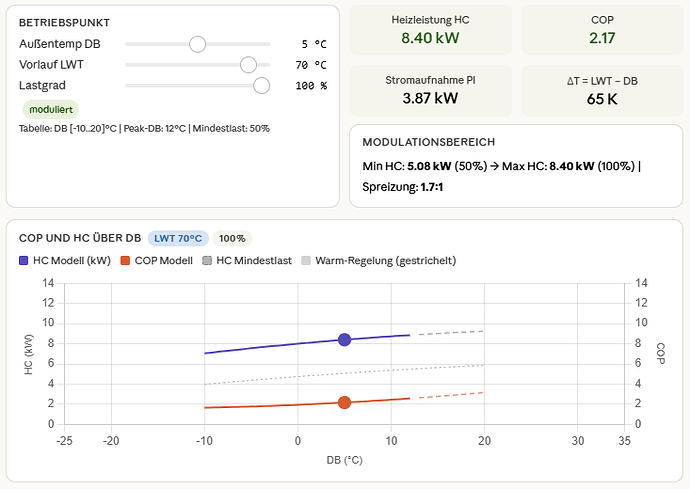Screen dimensions: 690x489
Task: Toggle Warm-Regelung (gestrichelt) legend swatch
Action: (x=306, y=261)
